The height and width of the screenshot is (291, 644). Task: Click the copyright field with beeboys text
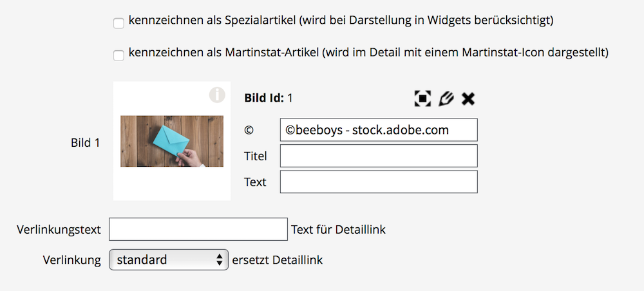379,130
